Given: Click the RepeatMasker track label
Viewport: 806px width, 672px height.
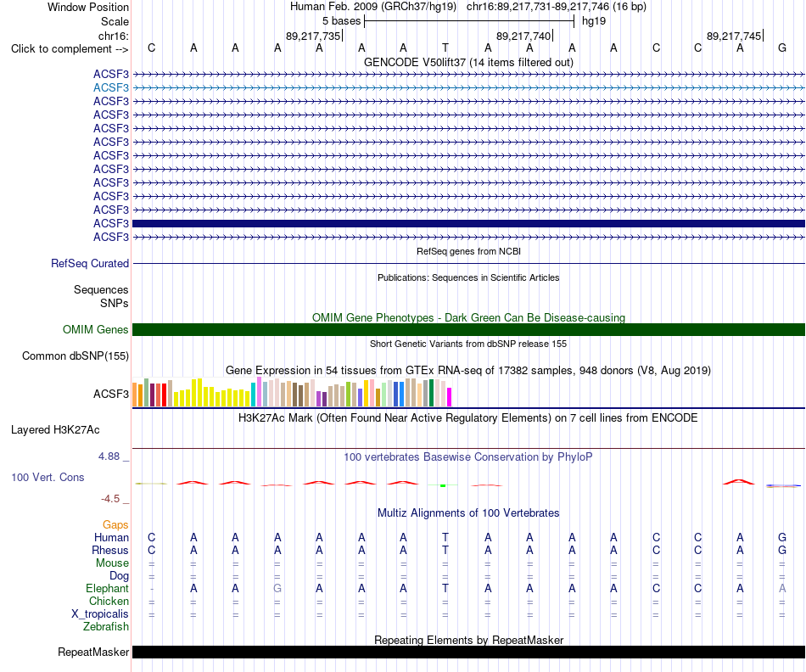Looking at the screenshot, I should pyautogui.click(x=93, y=652).
